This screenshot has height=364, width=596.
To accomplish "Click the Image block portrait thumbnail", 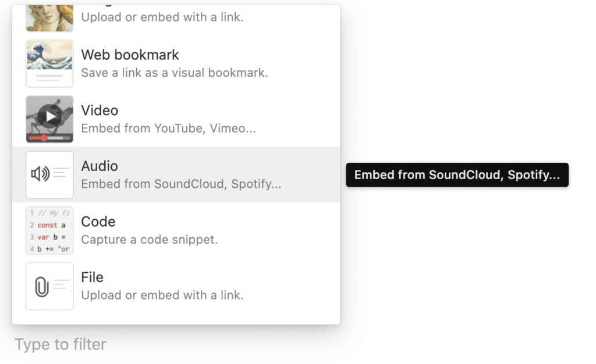I will (49, 18).
